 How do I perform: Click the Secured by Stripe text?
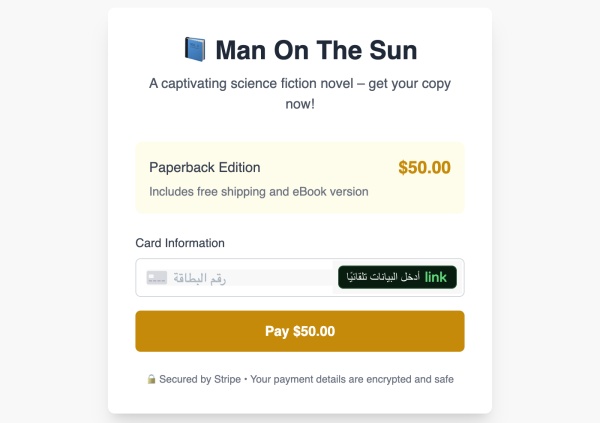[200, 379]
